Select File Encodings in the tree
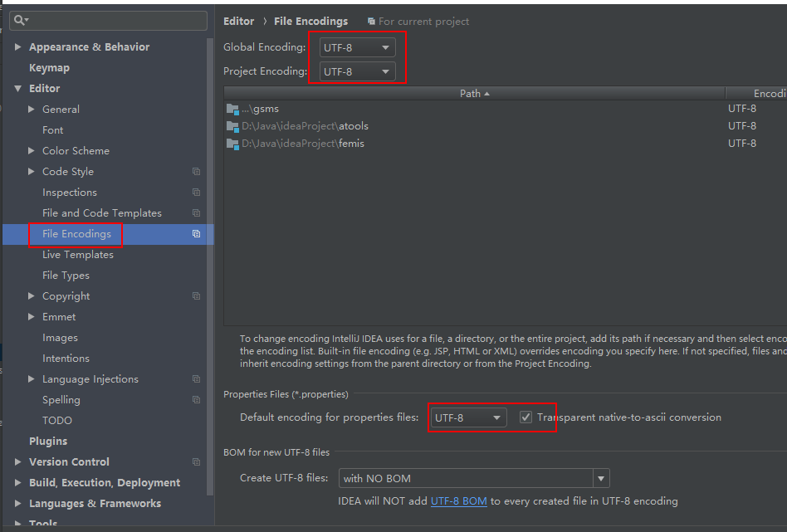 (77, 234)
